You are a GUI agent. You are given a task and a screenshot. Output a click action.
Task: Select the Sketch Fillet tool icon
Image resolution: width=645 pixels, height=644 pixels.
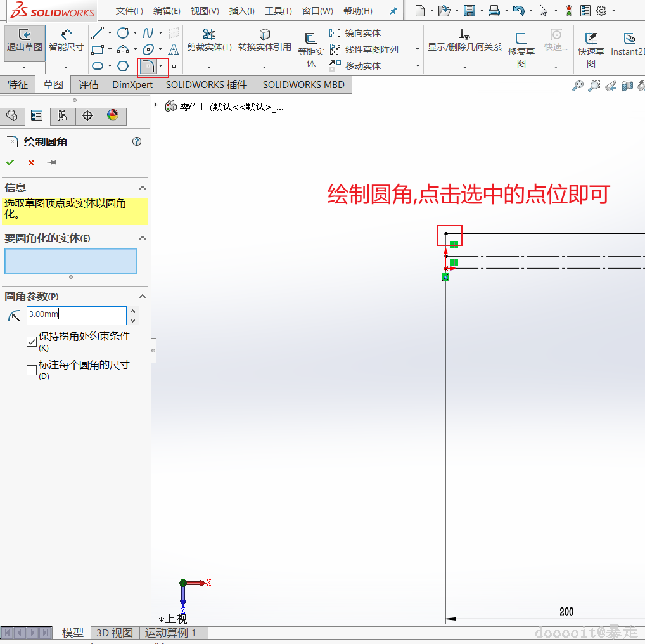pyautogui.click(x=148, y=67)
